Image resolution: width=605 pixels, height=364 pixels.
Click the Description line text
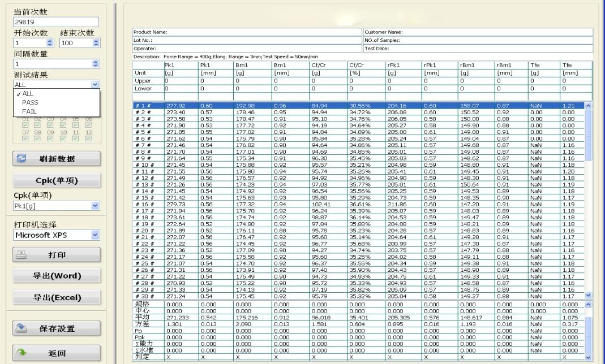tap(226, 57)
